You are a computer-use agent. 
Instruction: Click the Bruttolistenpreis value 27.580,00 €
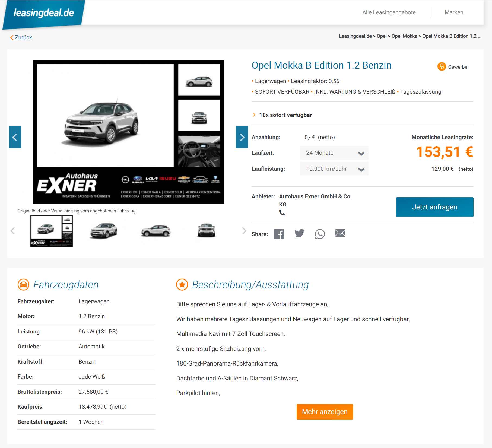point(93,392)
